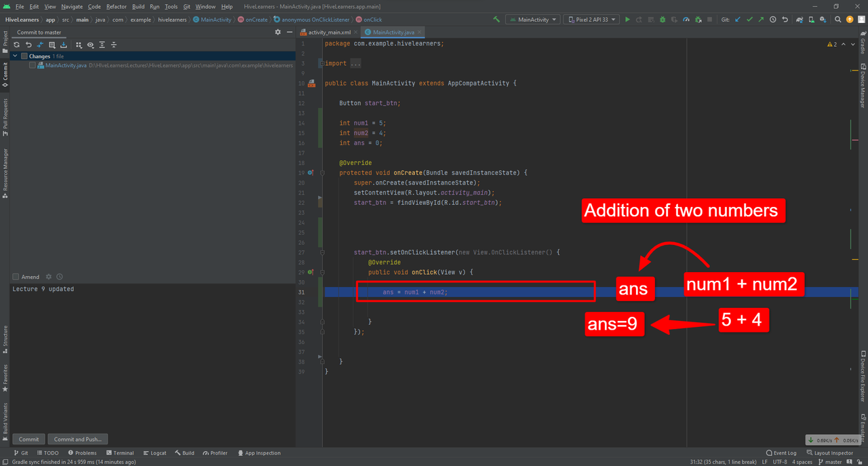This screenshot has width=868, height=466.
Task: Click Expand All icon in Commit panel
Action: tap(102, 45)
